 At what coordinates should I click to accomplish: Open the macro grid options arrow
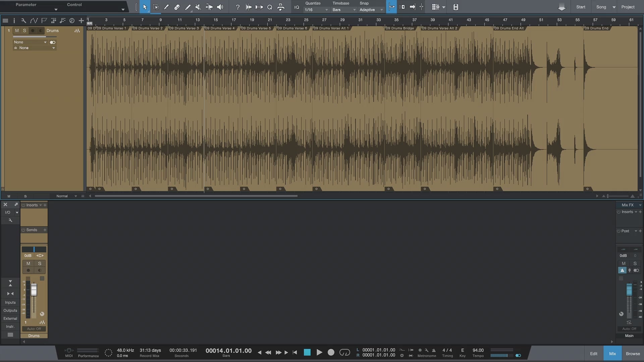444,7
